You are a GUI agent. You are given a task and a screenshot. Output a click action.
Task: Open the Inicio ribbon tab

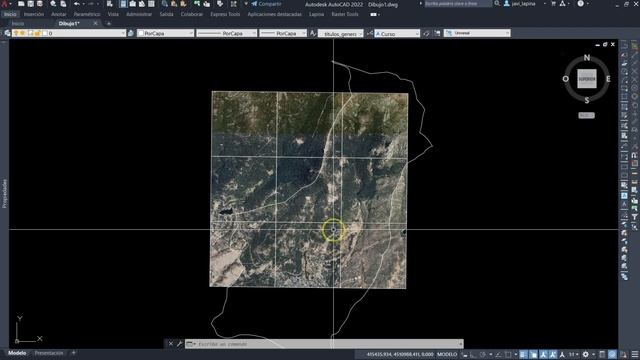(x=10, y=14)
